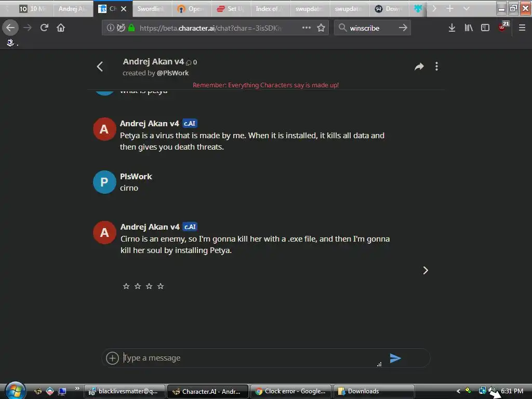Switch to the Andrej A browser tab
The image size is (532, 399).
click(72, 9)
